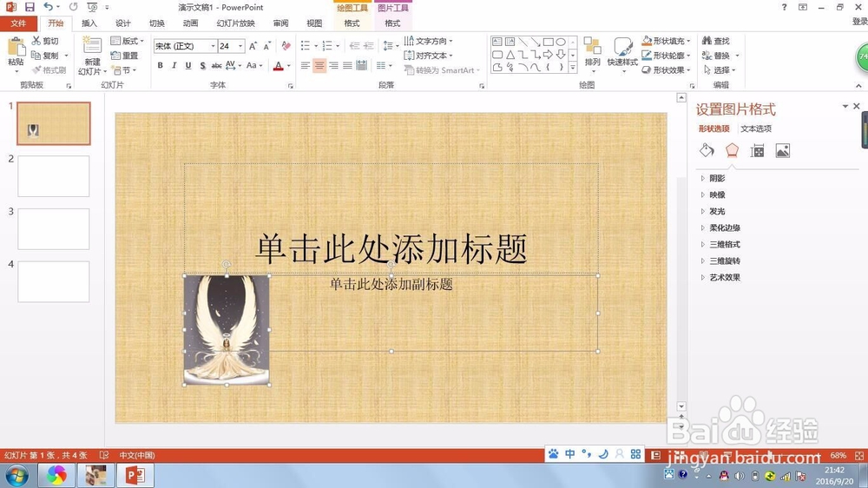The width and height of the screenshot is (868, 488).
Task: Decrease font size with the A-down icon
Action: coord(266,46)
